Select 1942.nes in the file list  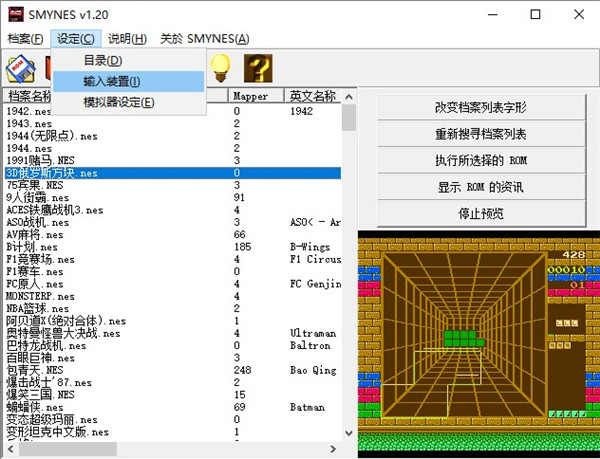point(173,111)
